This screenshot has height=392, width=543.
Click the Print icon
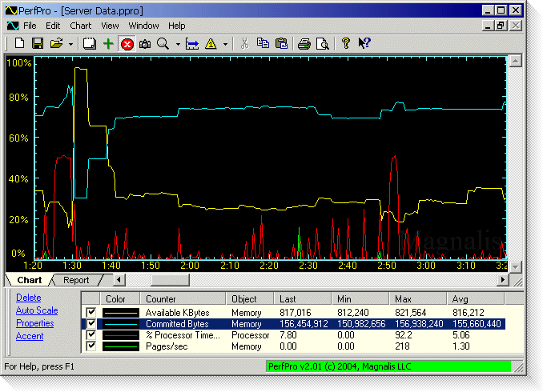(x=304, y=44)
